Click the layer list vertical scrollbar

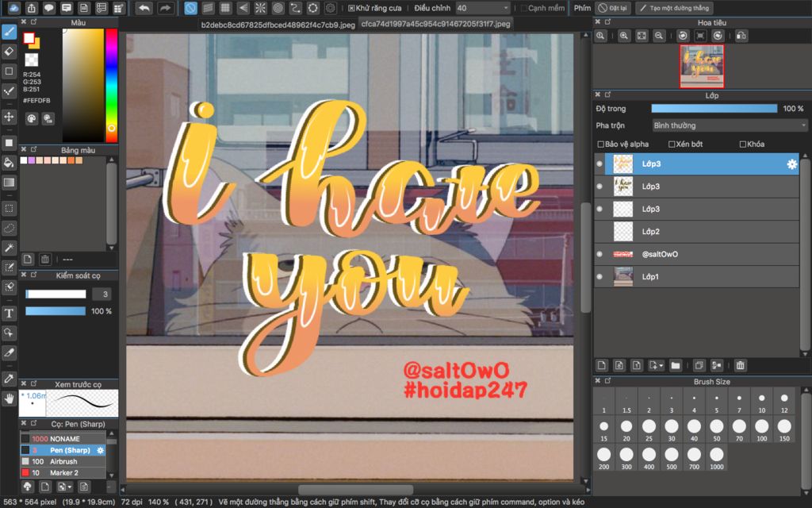[804, 254]
